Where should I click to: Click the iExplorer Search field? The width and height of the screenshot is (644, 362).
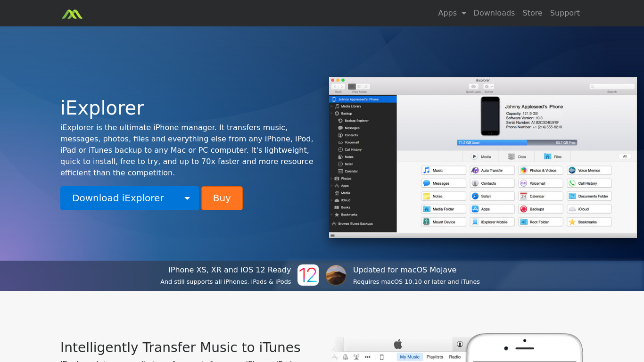(x=612, y=87)
